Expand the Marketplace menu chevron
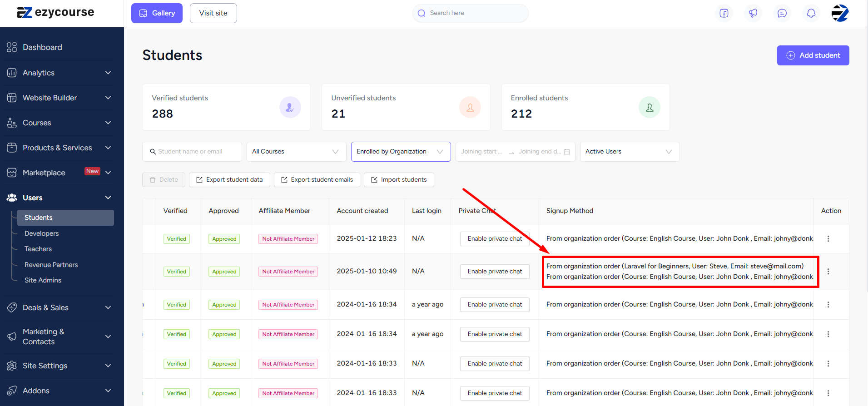The height and width of the screenshot is (406, 868). [108, 173]
